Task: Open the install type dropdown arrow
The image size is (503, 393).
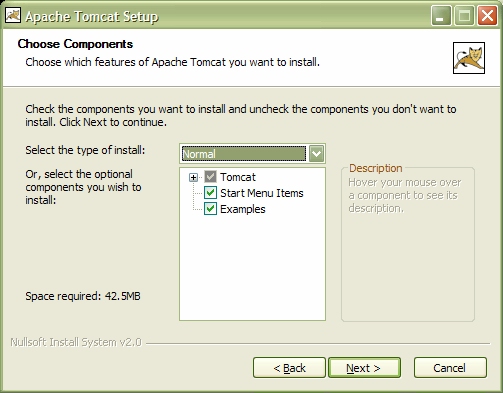Action: [x=316, y=154]
